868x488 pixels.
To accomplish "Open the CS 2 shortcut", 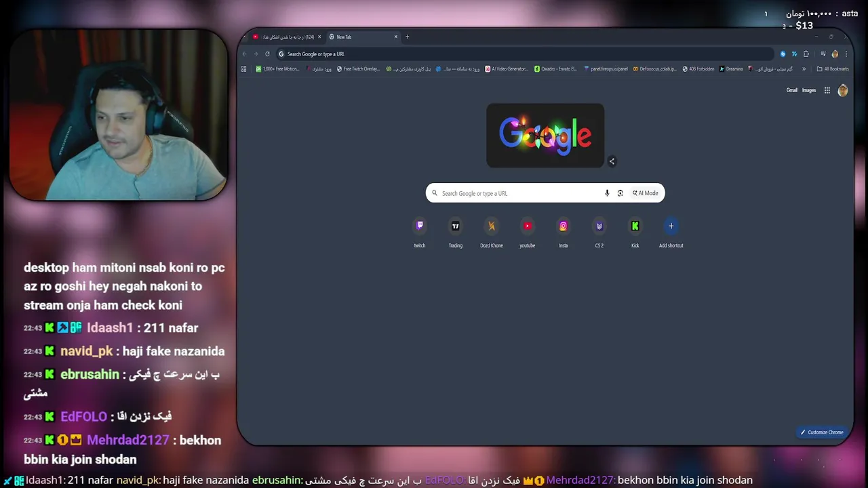I will pos(599,232).
